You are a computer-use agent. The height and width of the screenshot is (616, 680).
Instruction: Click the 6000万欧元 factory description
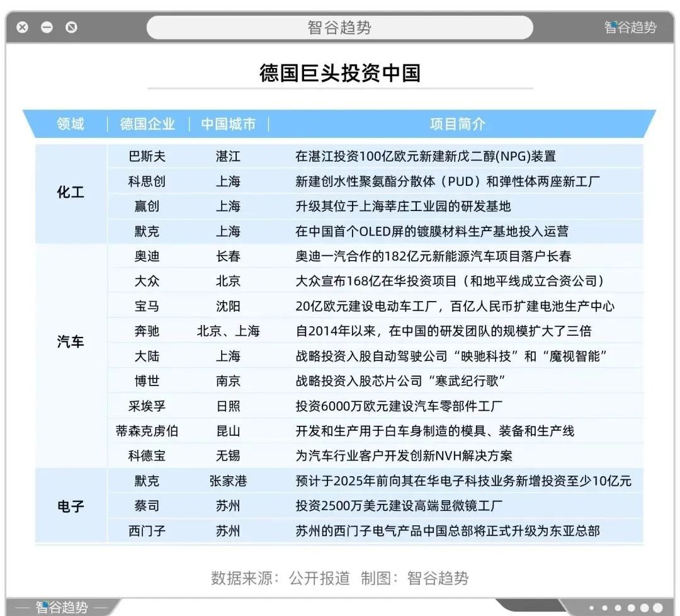[399, 406]
